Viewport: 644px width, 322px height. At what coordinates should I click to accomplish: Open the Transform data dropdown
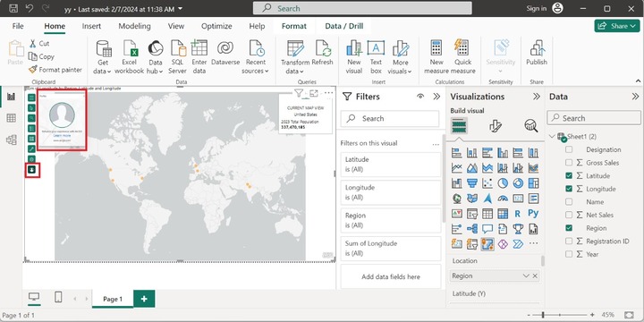295,57
